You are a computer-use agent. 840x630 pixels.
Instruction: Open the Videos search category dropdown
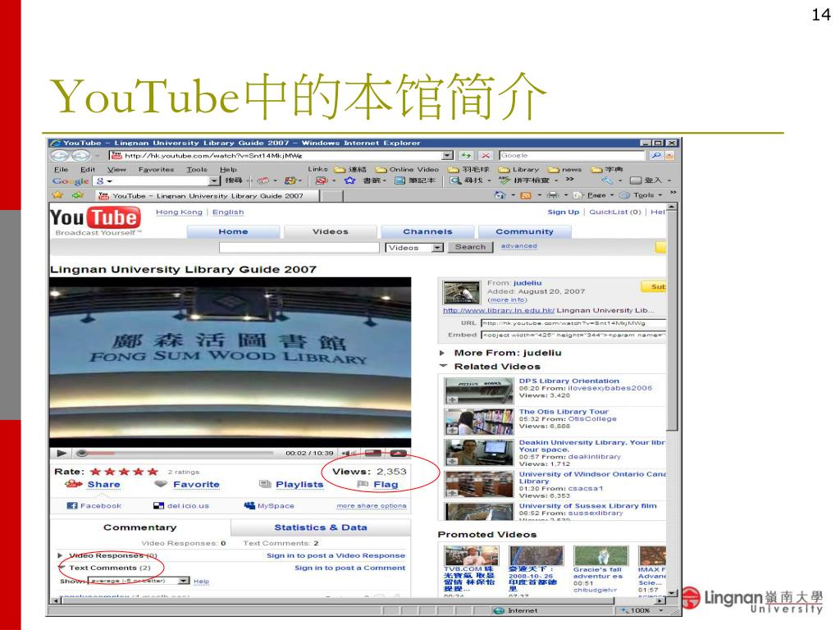point(438,248)
